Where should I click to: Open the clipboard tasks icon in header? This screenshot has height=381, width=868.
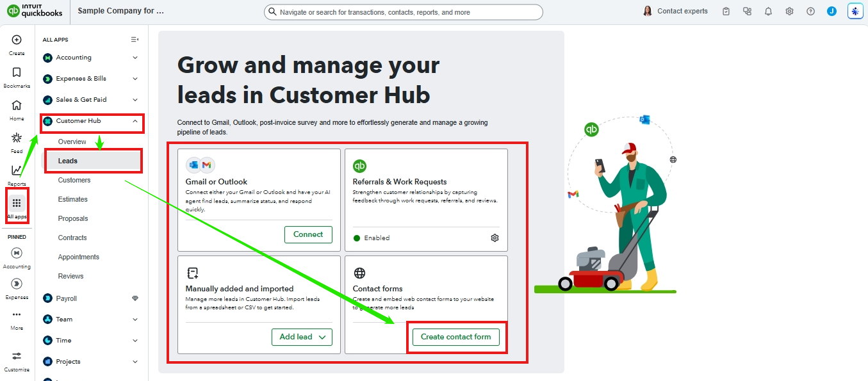726,12
